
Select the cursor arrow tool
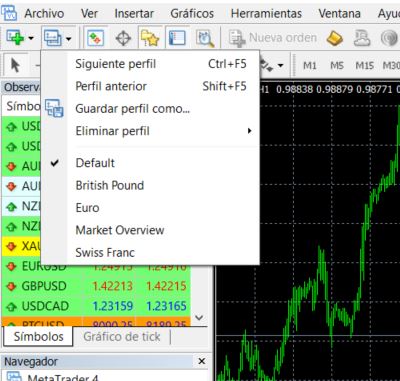tap(15, 65)
